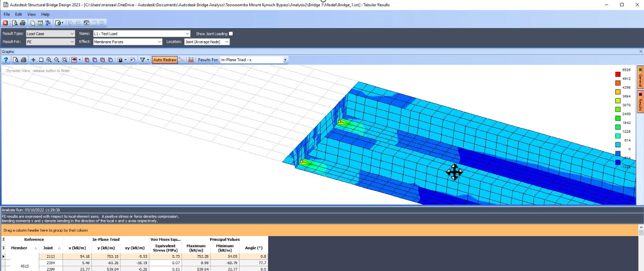
Task: Click the Angle (°) column header
Action: point(254,248)
